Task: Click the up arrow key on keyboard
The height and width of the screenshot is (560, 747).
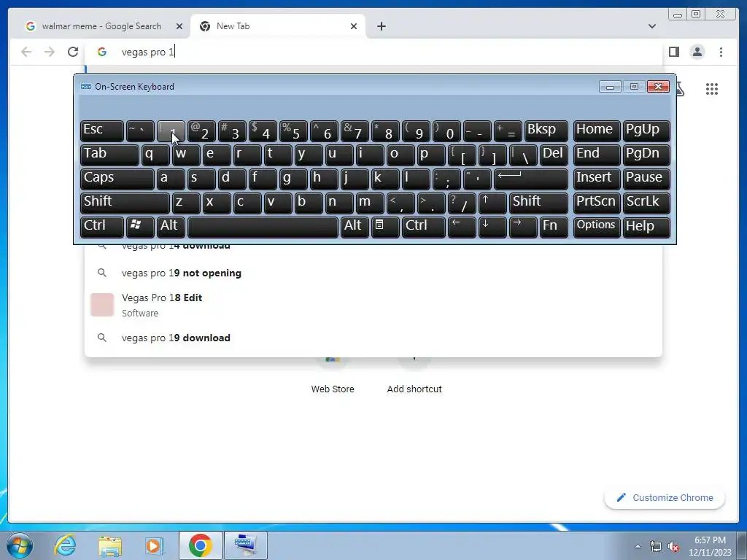Action: pos(492,203)
